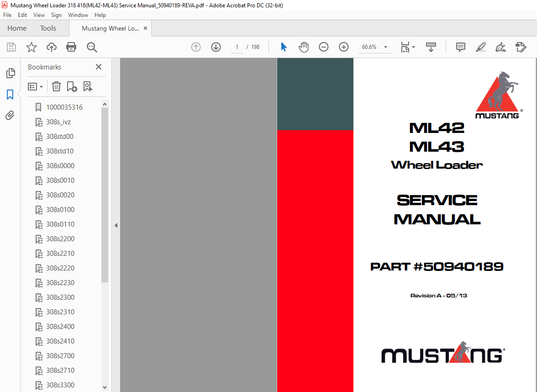537x392 pixels.
Task: Open the View menu
Action: coord(39,15)
